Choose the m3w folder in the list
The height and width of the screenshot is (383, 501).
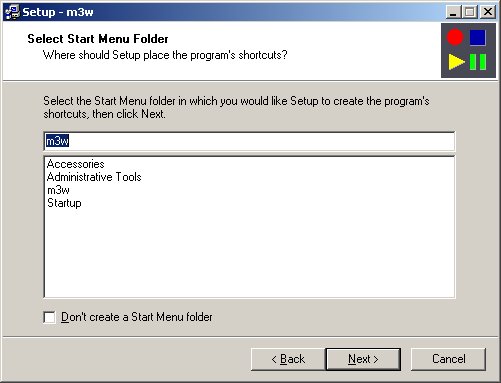coord(58,190)
